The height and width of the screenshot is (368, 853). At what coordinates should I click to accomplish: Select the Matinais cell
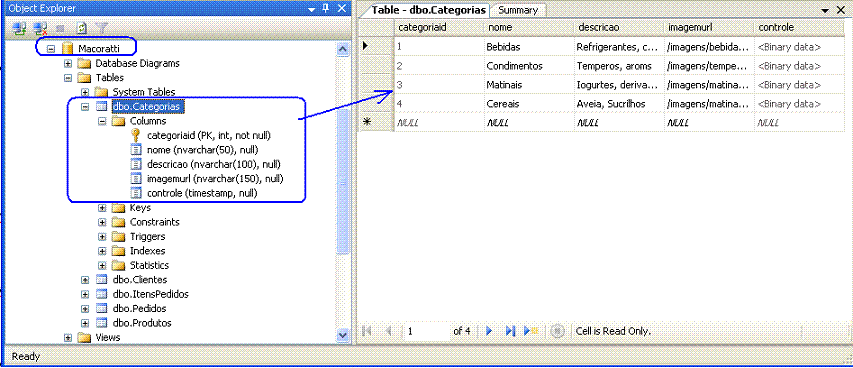529,85
